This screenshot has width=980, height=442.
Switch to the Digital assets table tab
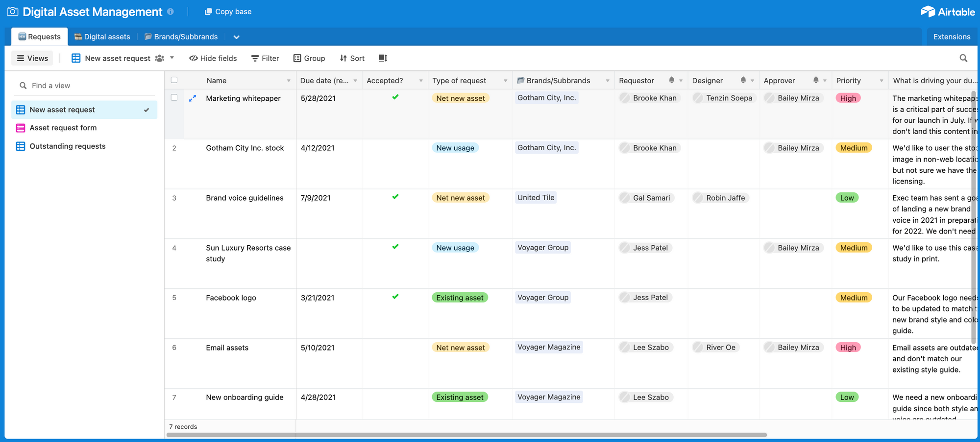point(102,37)
